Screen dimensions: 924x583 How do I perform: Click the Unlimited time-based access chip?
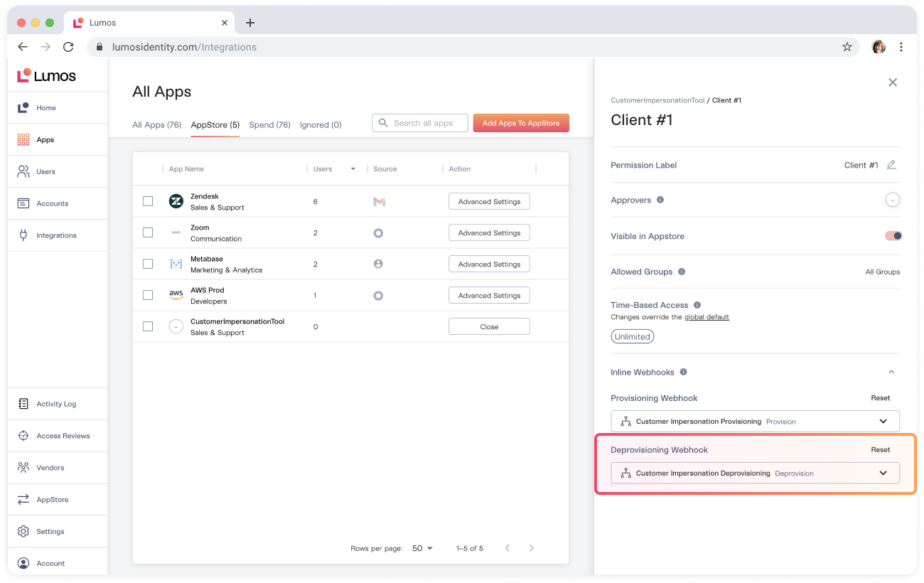click(x=633, y=336)
